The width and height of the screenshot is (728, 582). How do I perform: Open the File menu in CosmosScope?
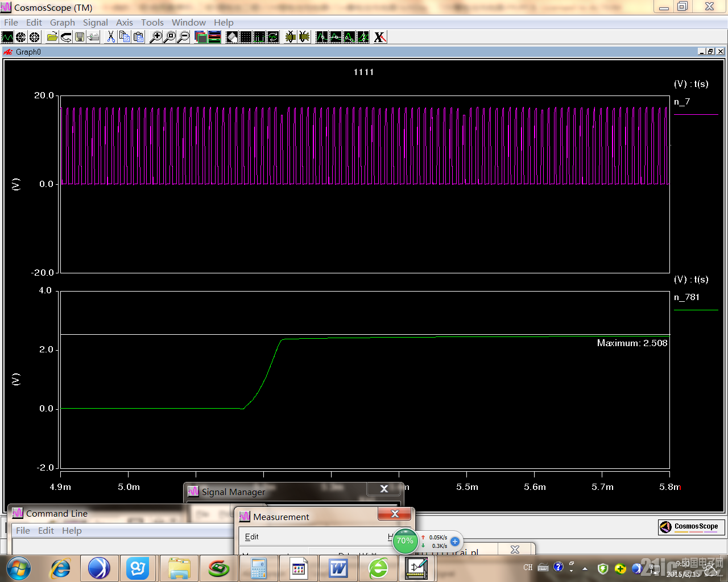point(11,22)
